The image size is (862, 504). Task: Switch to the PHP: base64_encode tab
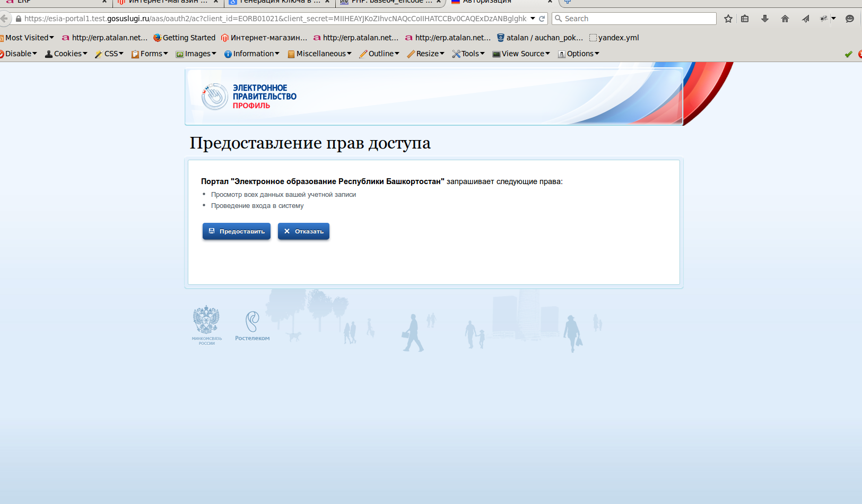tap(391, 2)
